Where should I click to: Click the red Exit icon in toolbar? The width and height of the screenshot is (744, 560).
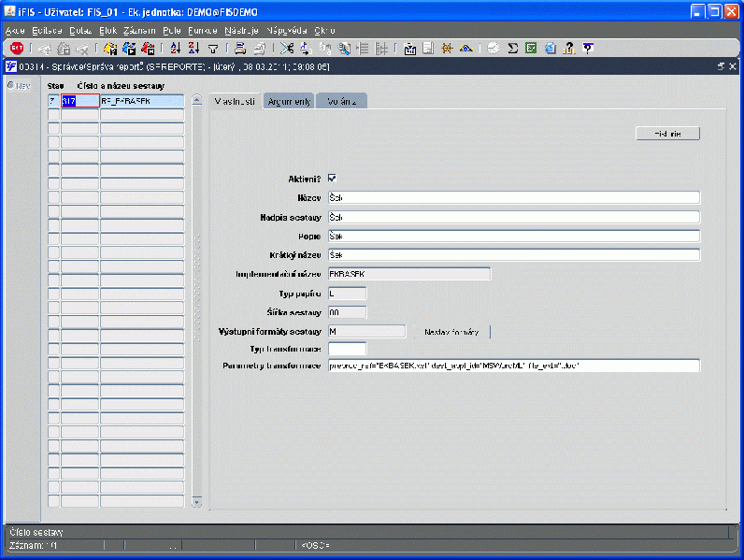[x=17, y=48]
